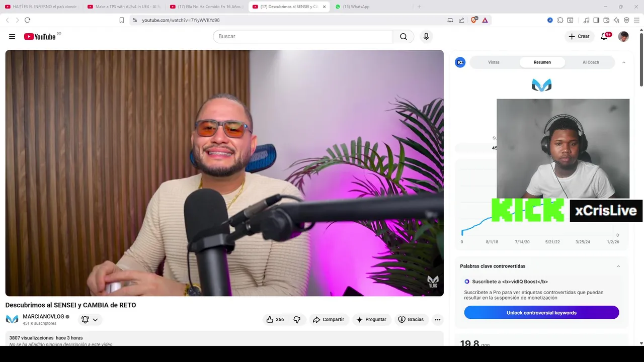
Task: Open the account avatar menu
Action: 623,37
